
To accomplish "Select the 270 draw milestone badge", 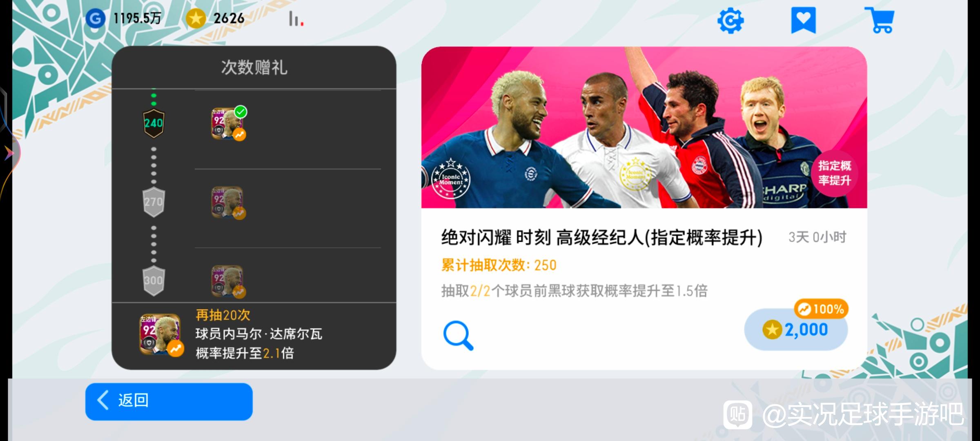I will pyautogui.click(x=154, y=202).
